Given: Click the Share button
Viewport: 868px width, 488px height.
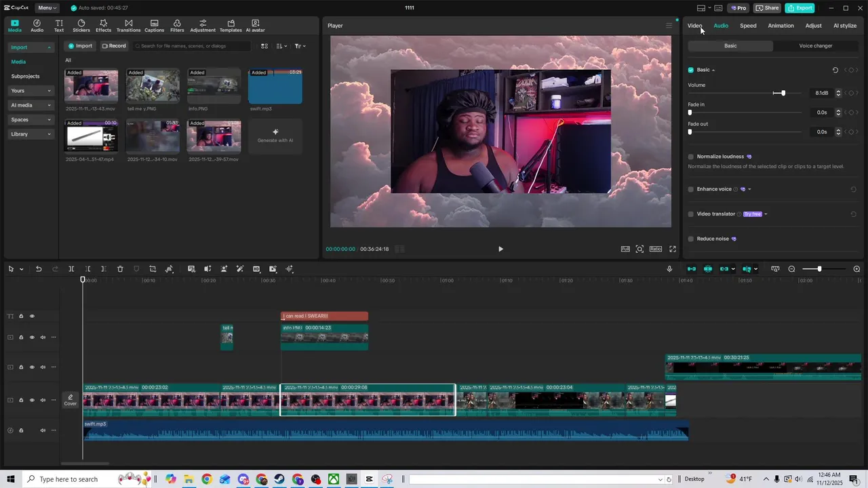Looking at the screenshot, I should point(768,8).
